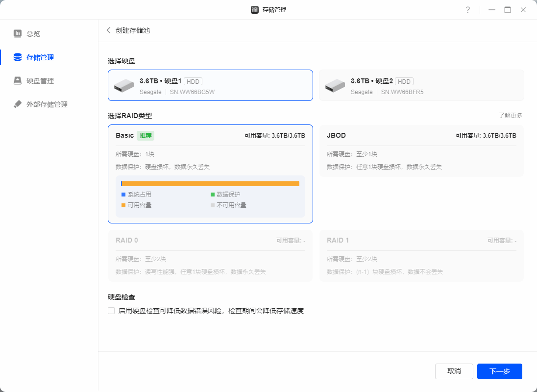Click the 总览 overview icon in sidebar
The width and height of the screenshot is (537, 392).
click(18, 34)
